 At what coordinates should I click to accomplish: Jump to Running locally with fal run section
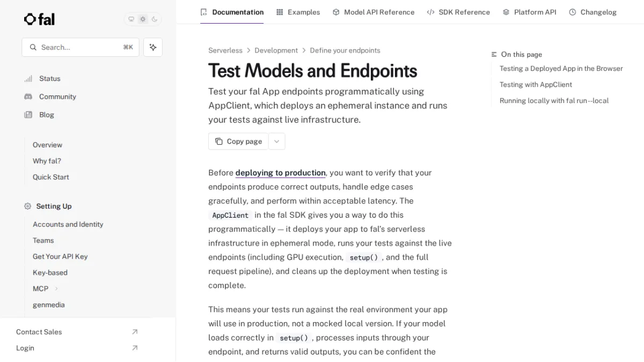(x=554, y=101)
